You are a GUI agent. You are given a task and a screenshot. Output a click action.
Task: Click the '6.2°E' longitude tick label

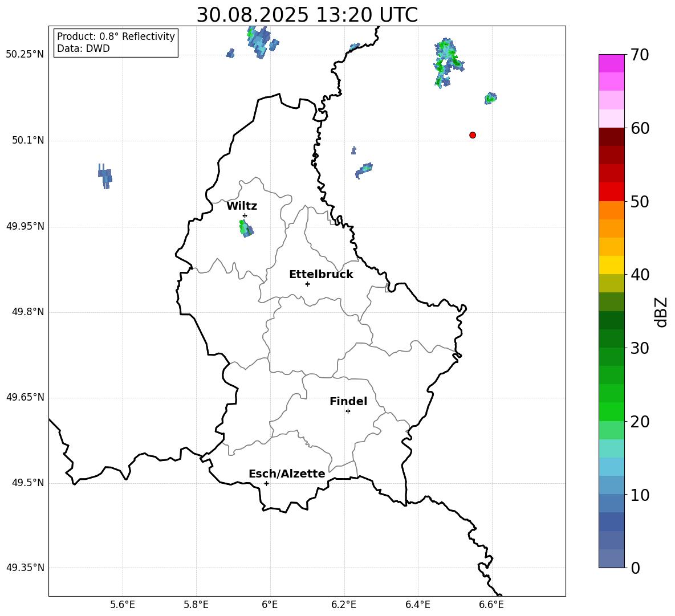click(344, 604)
